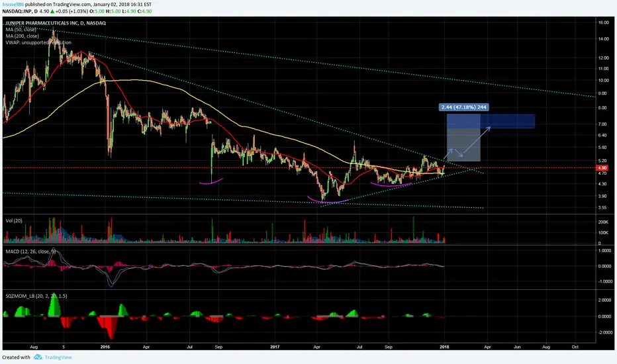
Task: Click the 2016 label on the time axis
Action: (105, 347)
